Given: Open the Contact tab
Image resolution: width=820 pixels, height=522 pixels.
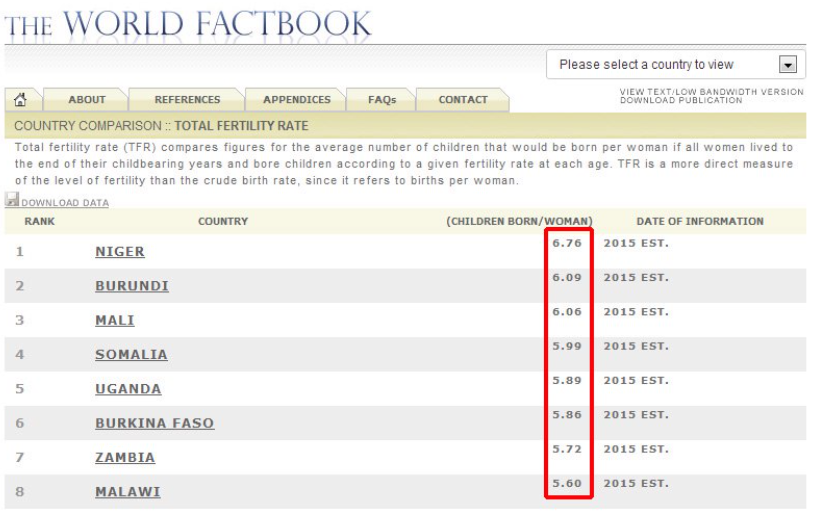Looking at the screenshot, I should coord(463,100).
